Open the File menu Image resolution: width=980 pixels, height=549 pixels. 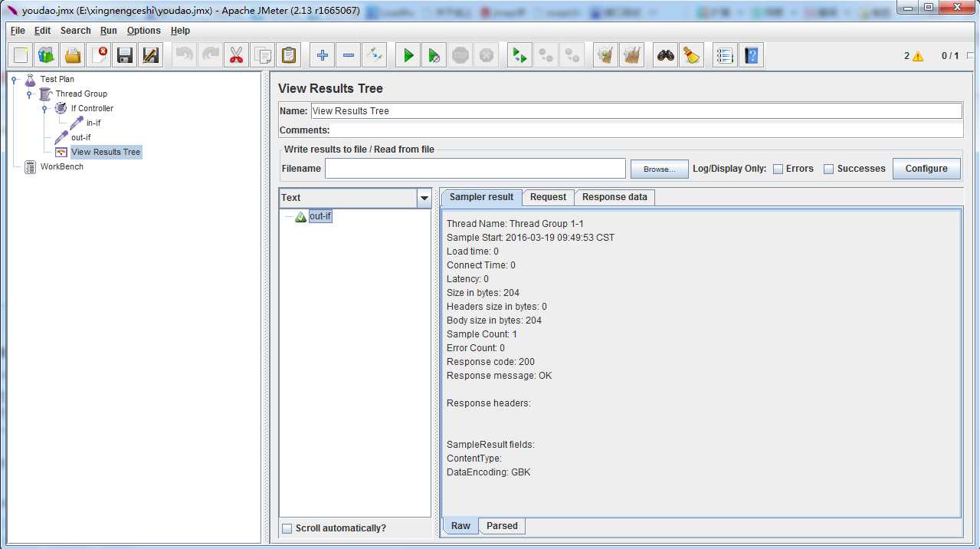coord(18,31)
